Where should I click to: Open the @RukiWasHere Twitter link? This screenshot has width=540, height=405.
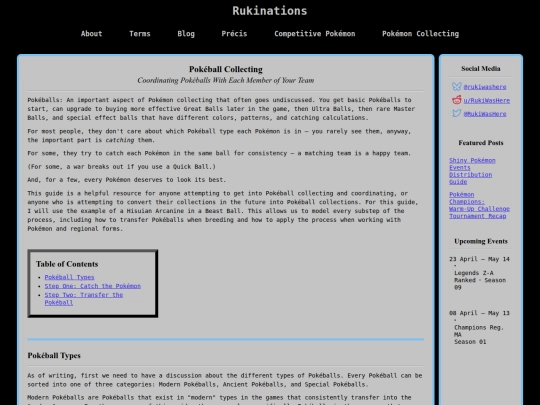coord(485,114)
